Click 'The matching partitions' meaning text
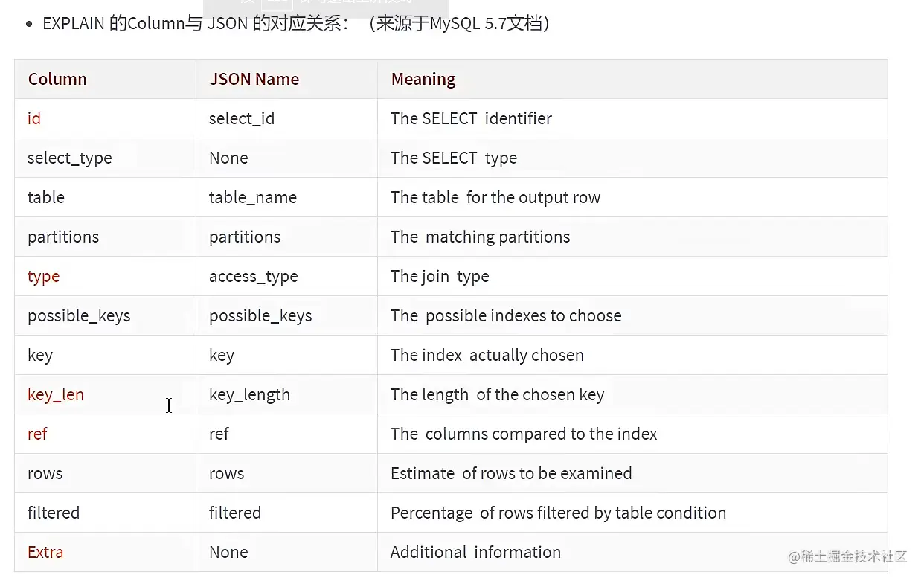This screenshot has width=924, height=581. [x=480, y=237]
